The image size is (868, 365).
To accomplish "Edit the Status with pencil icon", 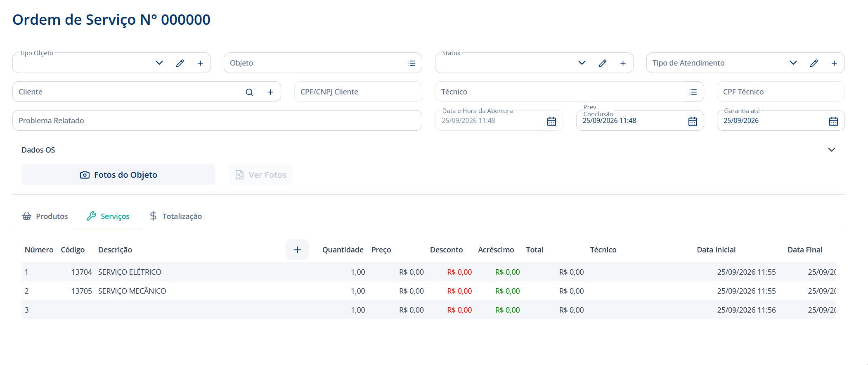I will click(603, 63).
